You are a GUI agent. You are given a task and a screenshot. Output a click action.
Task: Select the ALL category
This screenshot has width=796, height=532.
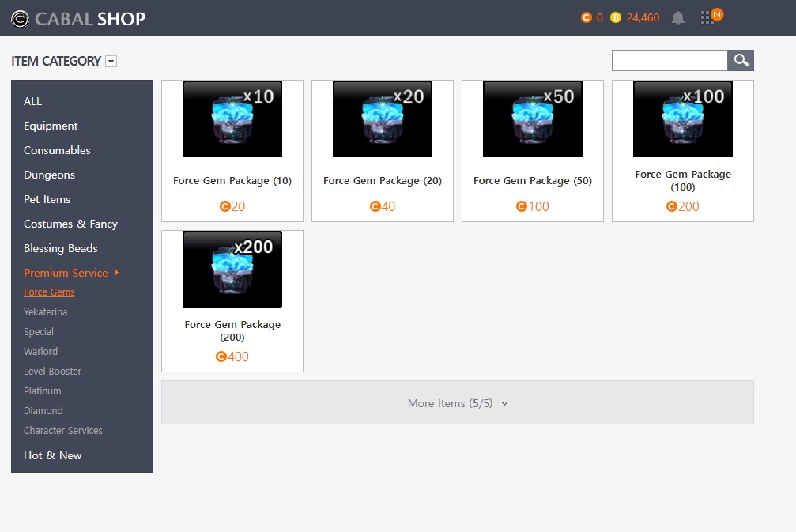click(x=32, y=101)
